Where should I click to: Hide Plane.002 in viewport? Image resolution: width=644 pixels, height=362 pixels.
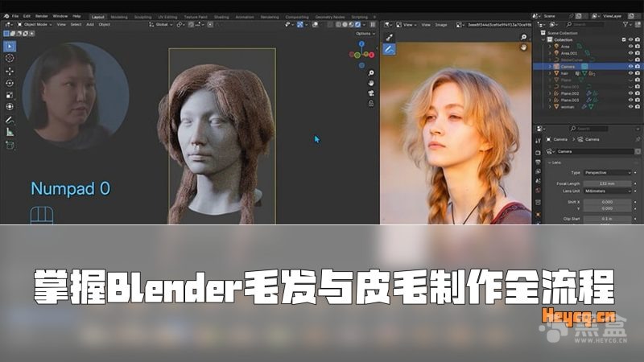tap(630, 93)
